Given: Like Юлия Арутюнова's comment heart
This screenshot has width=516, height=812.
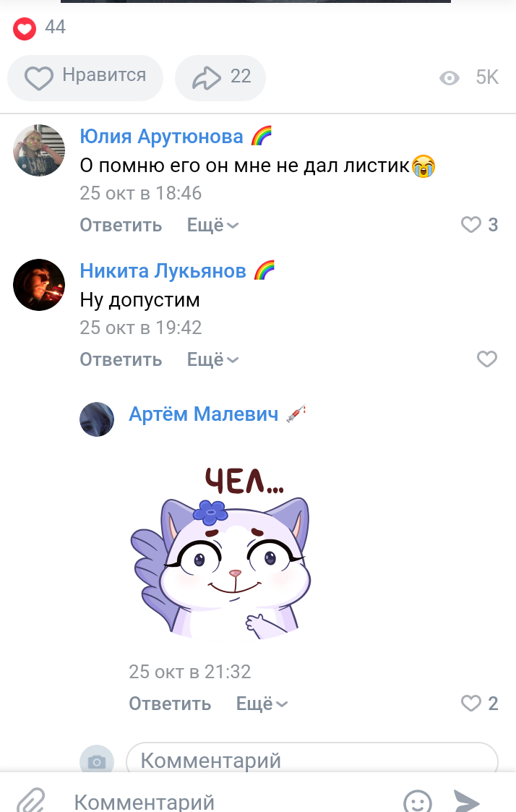Looking at the screenshot, I should click(x=471, y=225).
